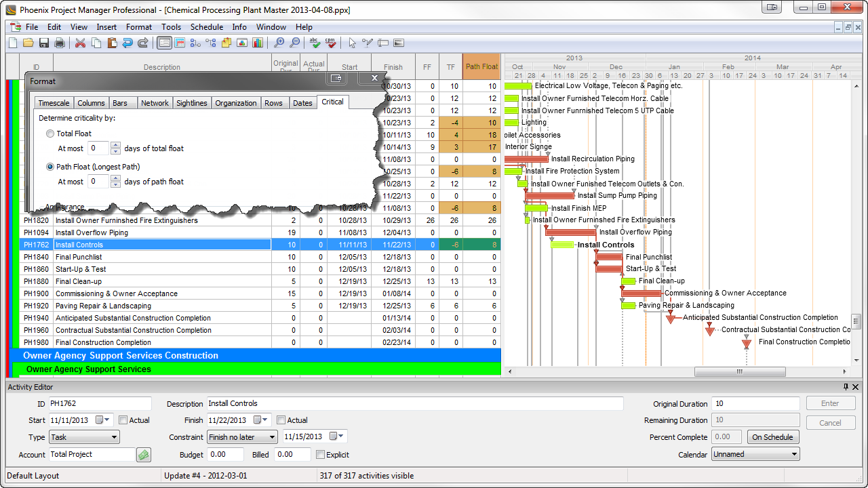Open the calendar view toolbar icon

(x=180, y=43)
